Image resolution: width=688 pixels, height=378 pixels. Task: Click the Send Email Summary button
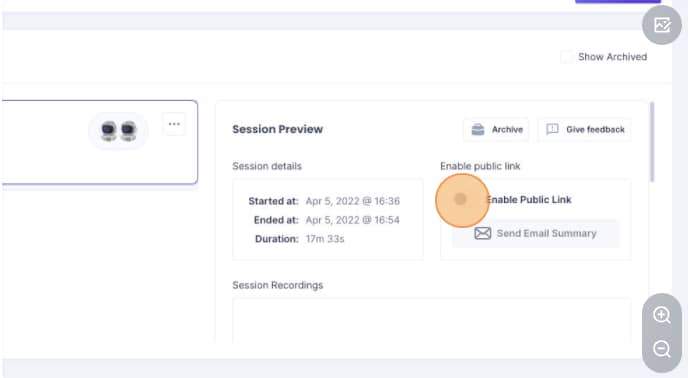click(536, 233)
